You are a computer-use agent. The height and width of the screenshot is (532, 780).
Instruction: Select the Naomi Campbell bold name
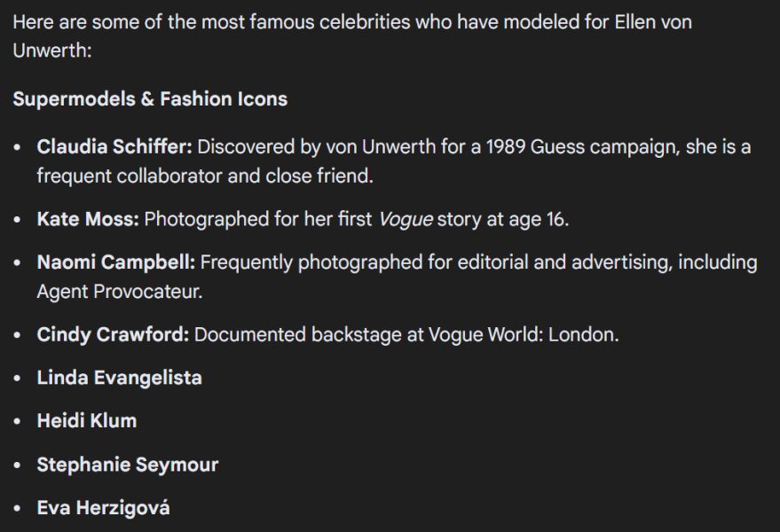(x=118, y=262)
